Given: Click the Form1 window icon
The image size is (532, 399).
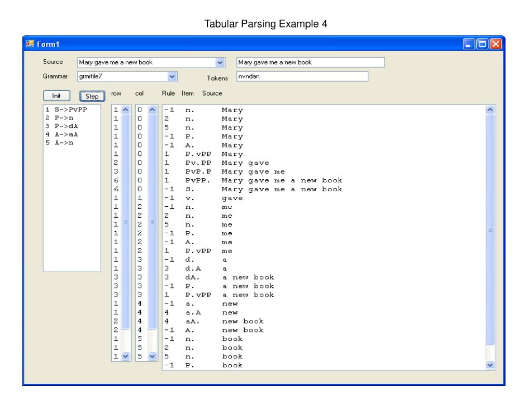Looking at the screenshot, I should 30,44.
